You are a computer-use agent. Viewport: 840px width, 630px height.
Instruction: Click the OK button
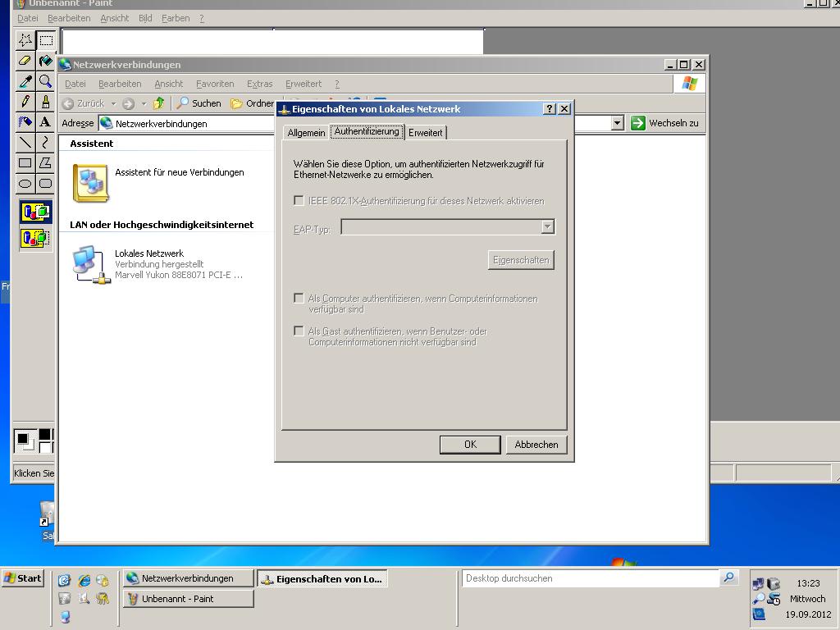pos(470,445)
